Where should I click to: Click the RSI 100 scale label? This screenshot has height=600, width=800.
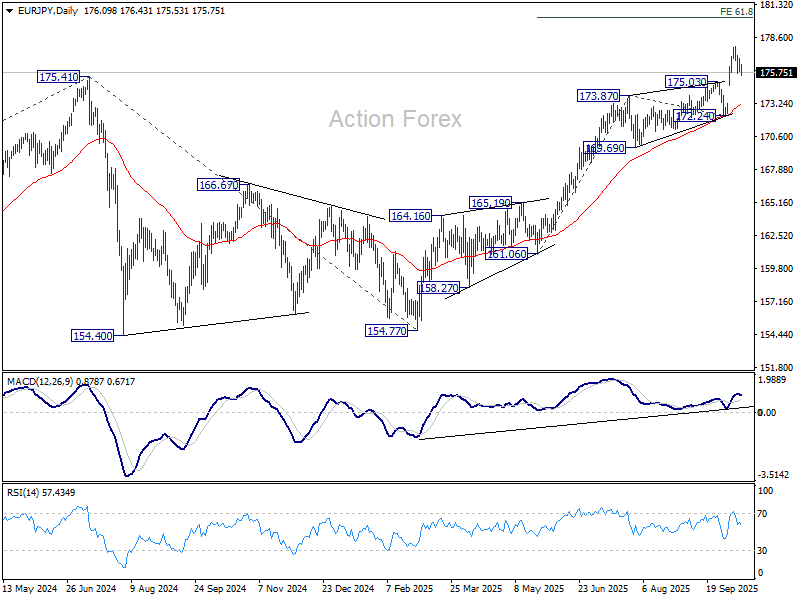pos(765,491)
